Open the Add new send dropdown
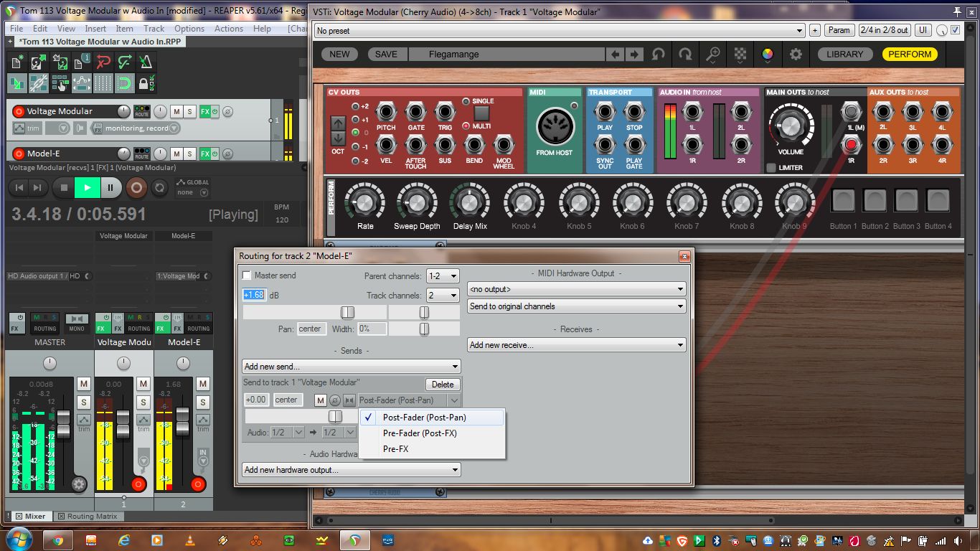 coord(352,367)
